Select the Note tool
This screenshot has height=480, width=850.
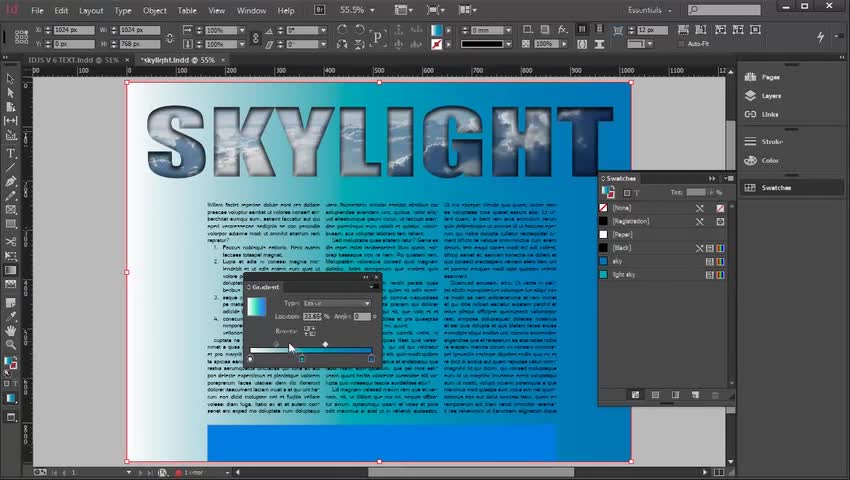(10, 302)
